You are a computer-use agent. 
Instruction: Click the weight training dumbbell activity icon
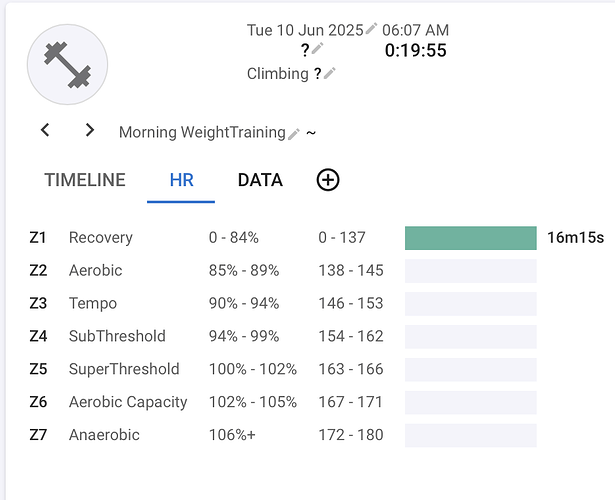pos(67,65)
